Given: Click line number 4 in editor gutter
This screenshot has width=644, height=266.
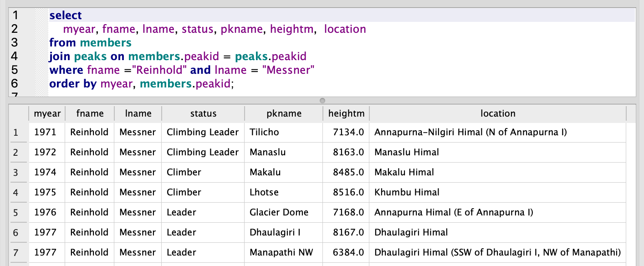Looking at the screenshot, I should pos(14,56).
